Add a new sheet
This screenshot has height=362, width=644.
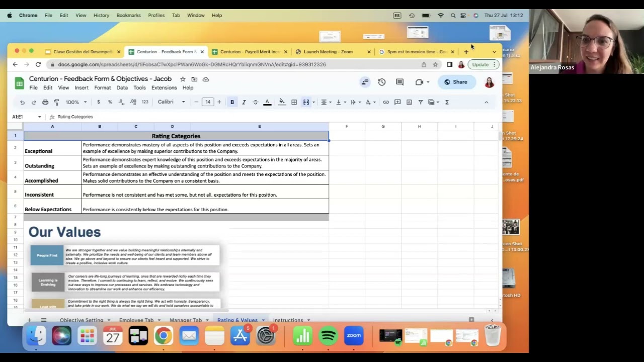pos(29,320)
